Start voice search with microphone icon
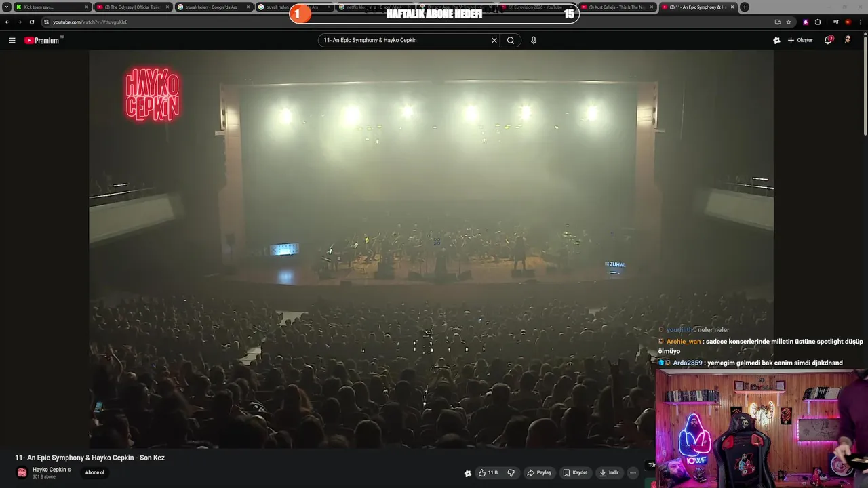868x488 pixels. 534,40
